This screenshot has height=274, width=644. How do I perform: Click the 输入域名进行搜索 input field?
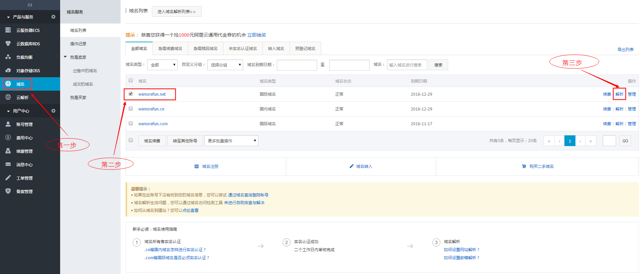point(407,65)
